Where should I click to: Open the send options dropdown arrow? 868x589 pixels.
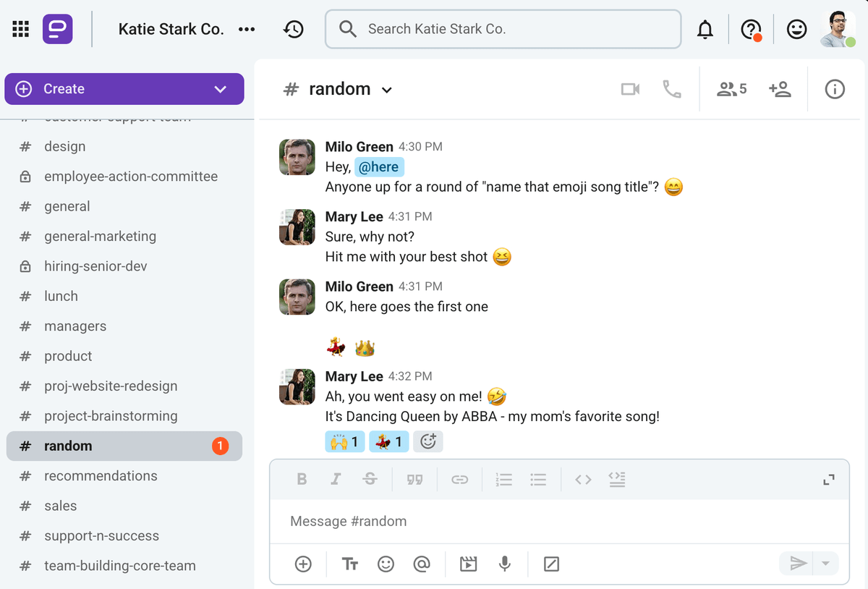click(x=826, y=564)
